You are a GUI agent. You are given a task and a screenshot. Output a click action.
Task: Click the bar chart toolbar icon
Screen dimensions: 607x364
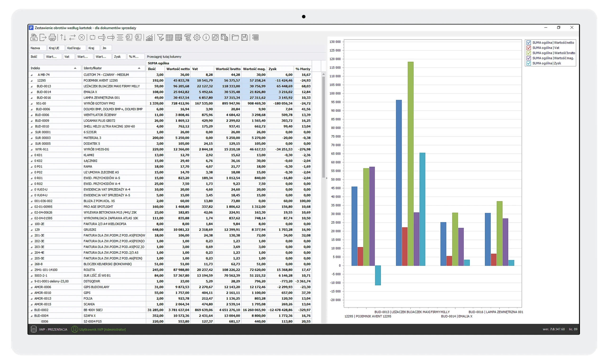click(149, 37)
